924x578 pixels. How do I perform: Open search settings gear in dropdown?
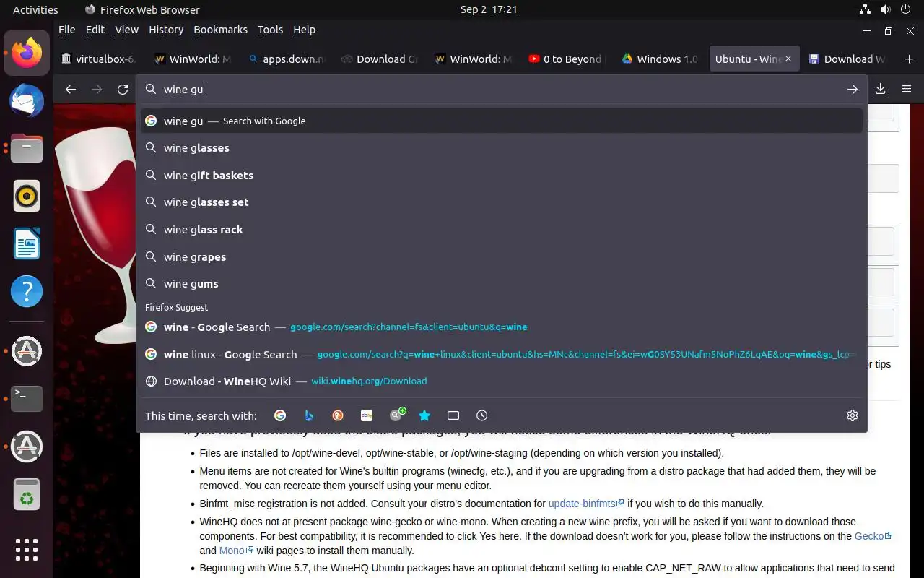853,415
